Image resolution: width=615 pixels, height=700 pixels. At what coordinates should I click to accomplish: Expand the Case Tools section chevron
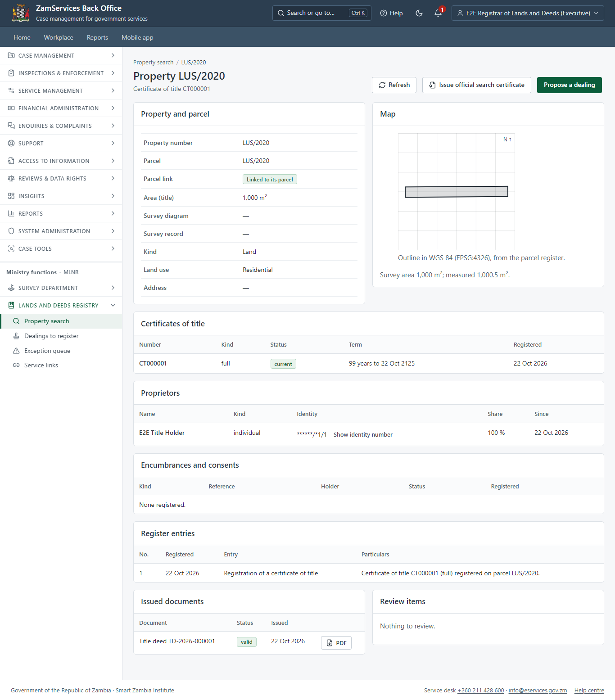[x=113, y=248]
